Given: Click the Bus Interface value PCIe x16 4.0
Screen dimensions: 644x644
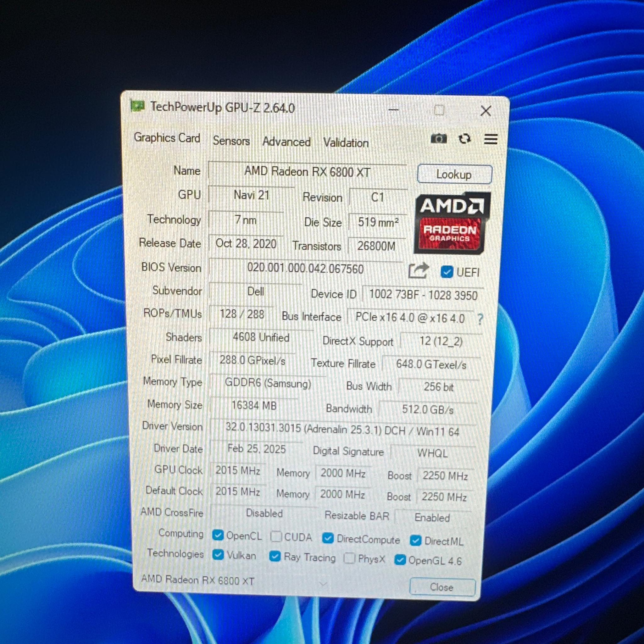Looking at the screenshot, I should point(410,317).
